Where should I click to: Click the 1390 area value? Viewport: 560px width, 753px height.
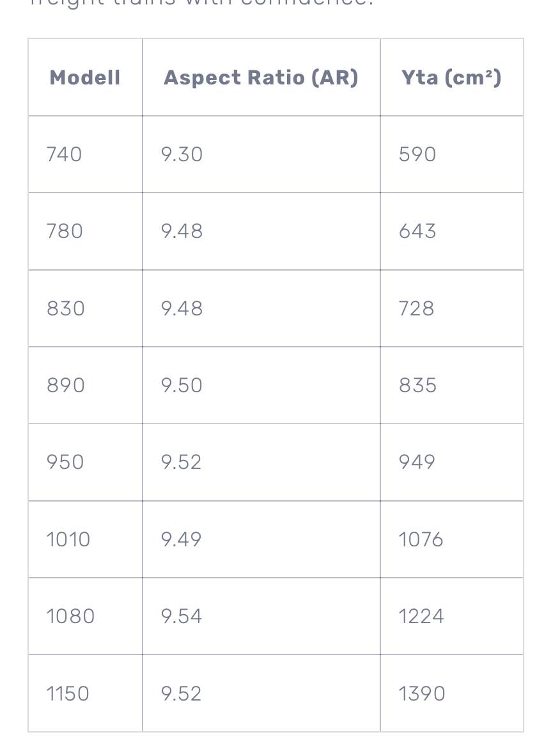click(x=422, y=694)
